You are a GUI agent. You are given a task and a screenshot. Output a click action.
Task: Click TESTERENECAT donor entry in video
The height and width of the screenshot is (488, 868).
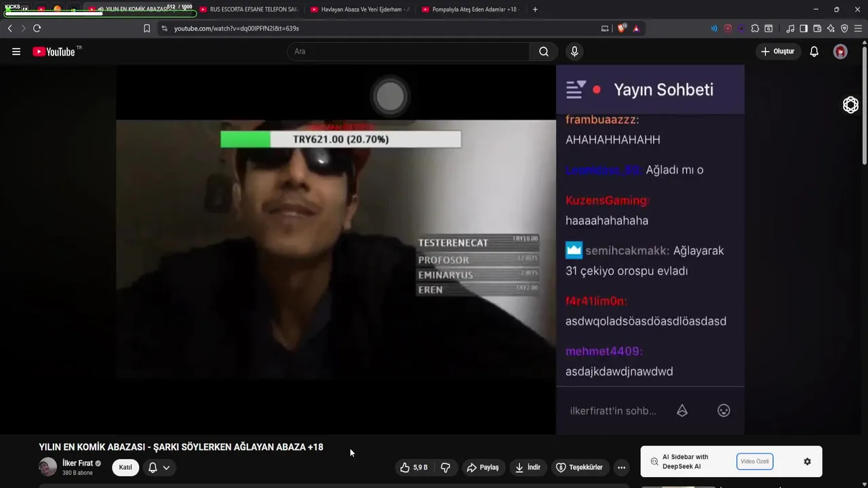point(478,243)
